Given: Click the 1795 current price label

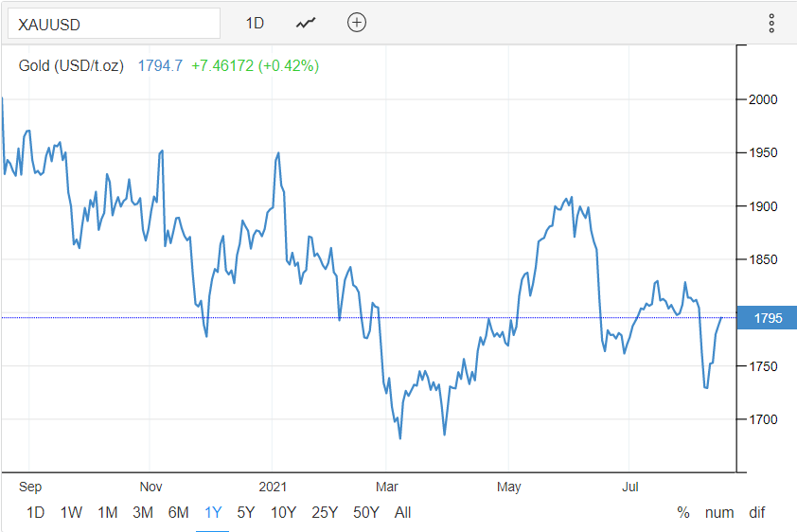Looking at the screenshot, I should (x=768, y=318).
